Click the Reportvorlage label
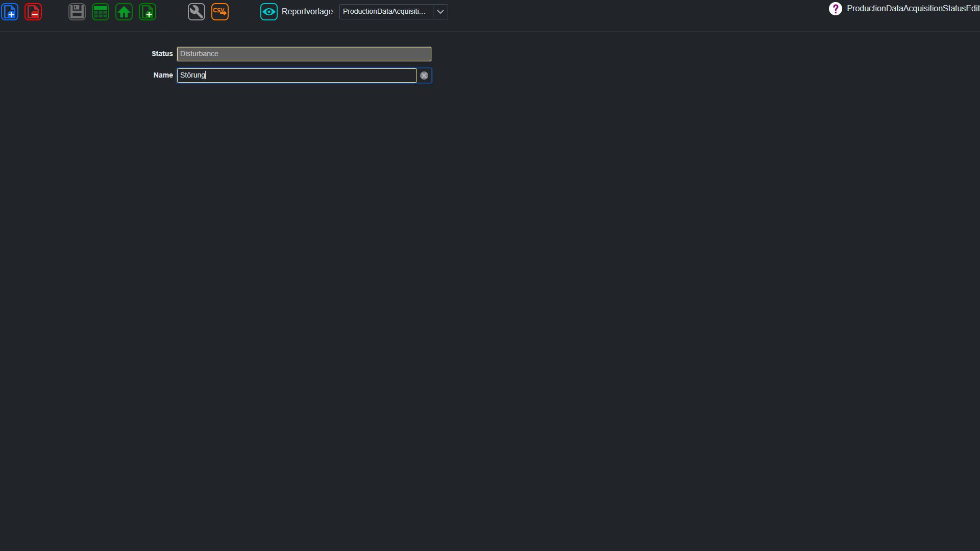This screenshot has width=980, height=551. (x=308, y=12)
